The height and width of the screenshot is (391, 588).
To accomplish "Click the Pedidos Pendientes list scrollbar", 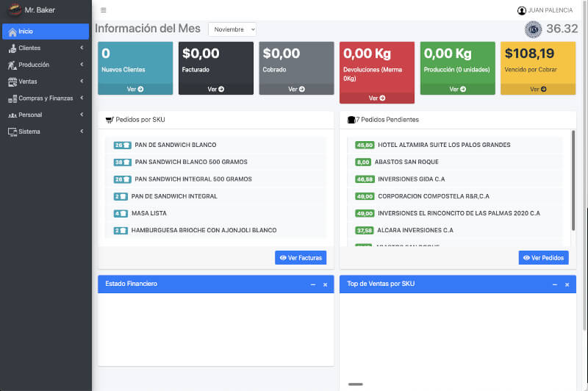I will tap(573, 184).
